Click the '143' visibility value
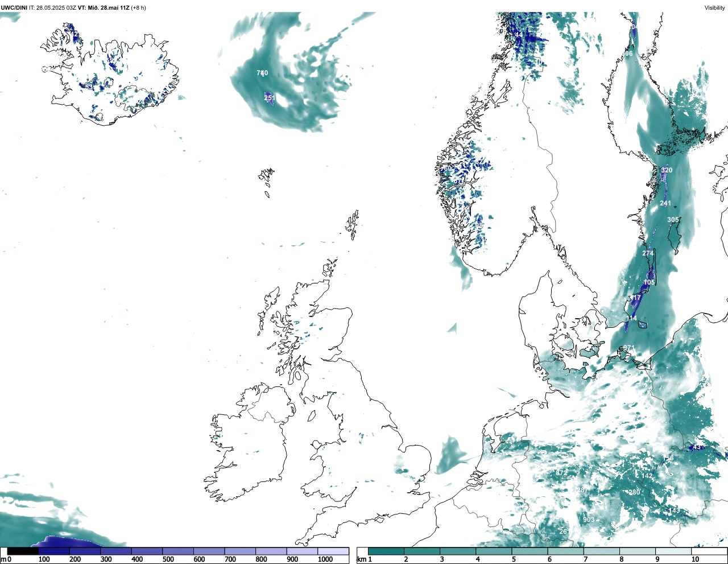Image resolution: width=728 pixels, height=564 pixels. pyautogui.click(x=674, y=511)
